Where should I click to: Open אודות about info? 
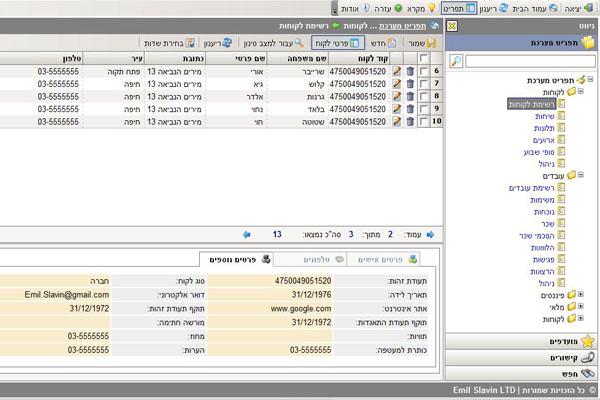[x=355, y=8]
